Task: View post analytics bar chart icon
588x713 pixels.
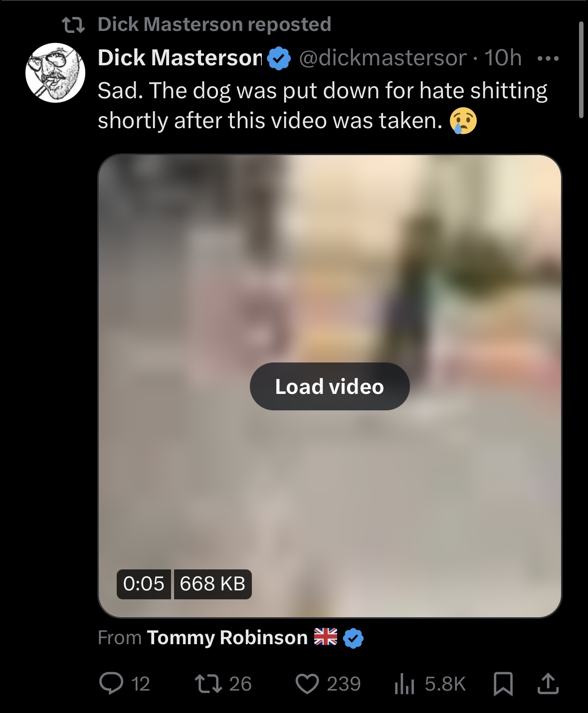Action: coord(404,684)
